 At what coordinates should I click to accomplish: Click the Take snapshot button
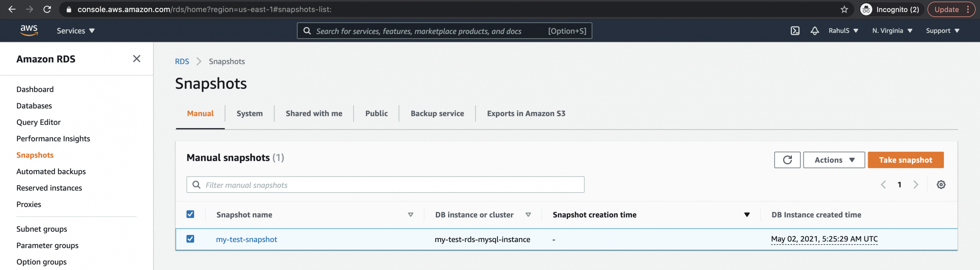(905, 160)
